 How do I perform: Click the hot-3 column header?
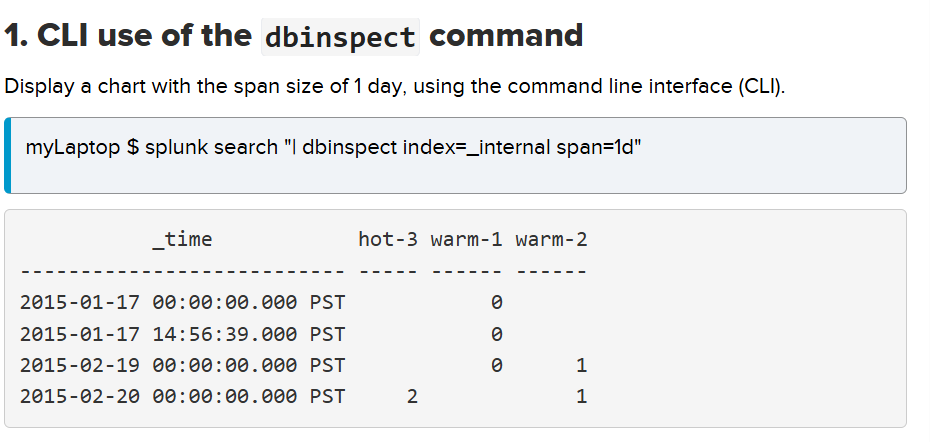(388, 239)
